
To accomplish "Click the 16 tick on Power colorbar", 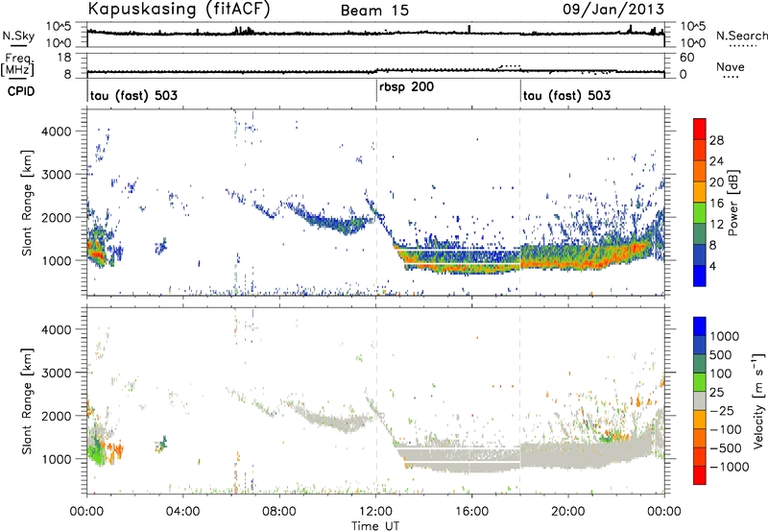I will (716, 204).
